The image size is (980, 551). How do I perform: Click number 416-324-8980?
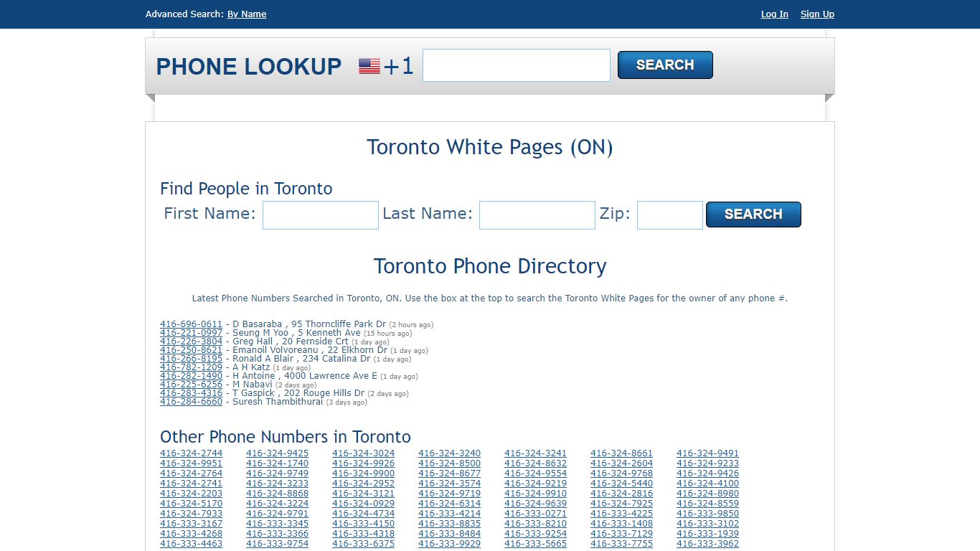coord(708,494)
